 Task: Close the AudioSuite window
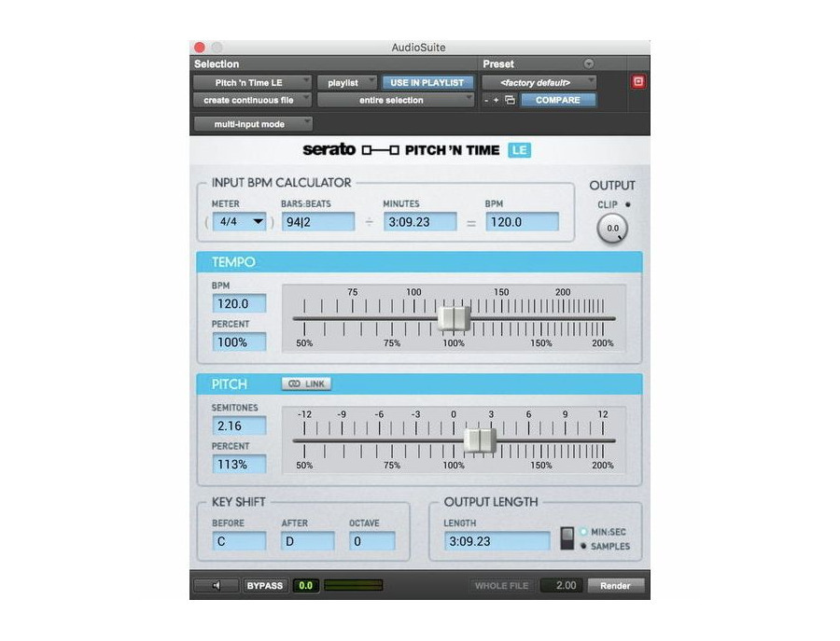pyautogui.click(x=200, y=48)
